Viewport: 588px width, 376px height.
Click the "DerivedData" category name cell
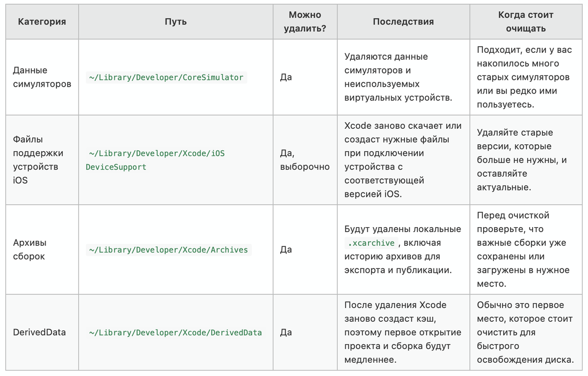pos(39,332)
